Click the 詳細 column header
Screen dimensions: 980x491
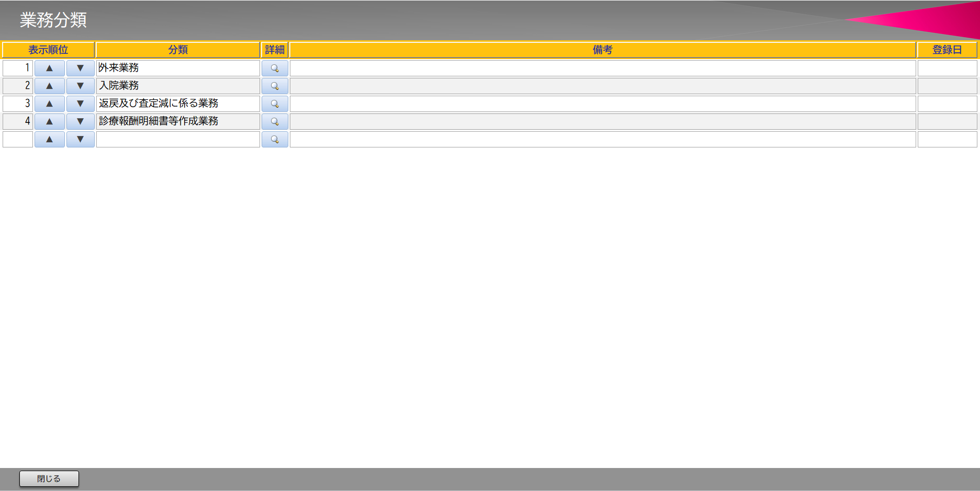tap(275, 50)
